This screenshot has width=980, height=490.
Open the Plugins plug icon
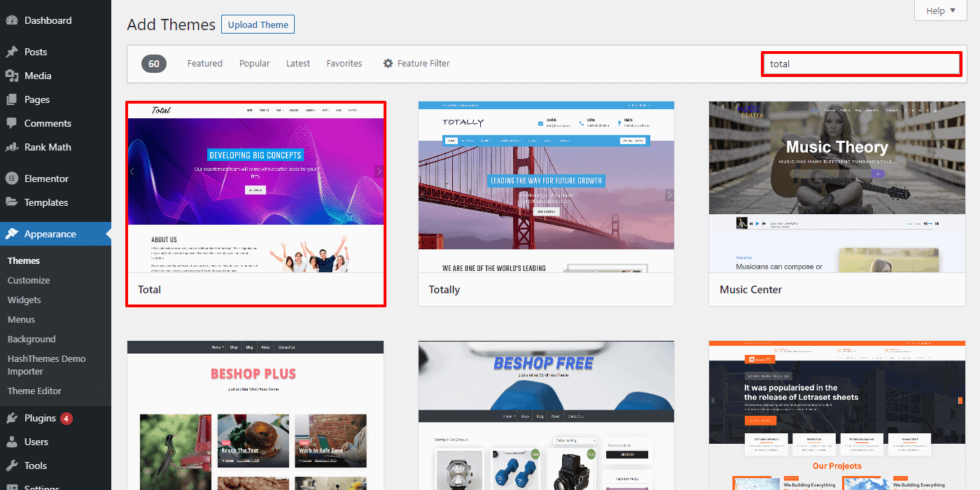click(11, 418)
